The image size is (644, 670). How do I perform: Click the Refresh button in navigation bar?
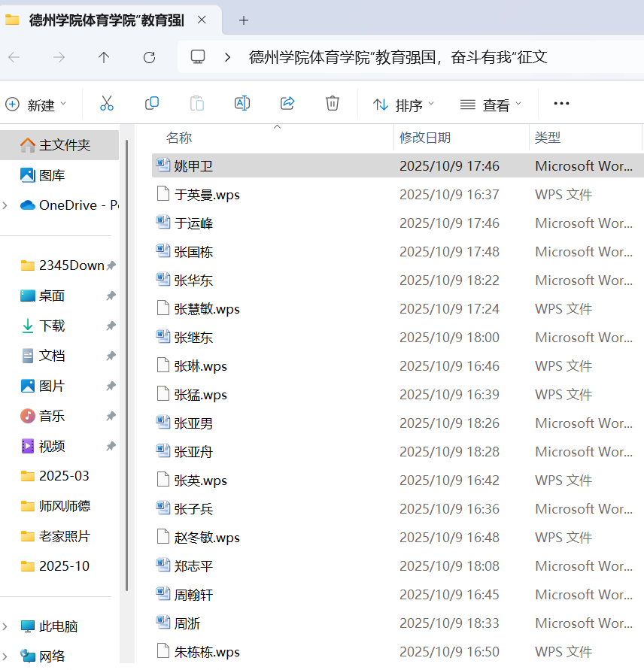pos(149,57)
